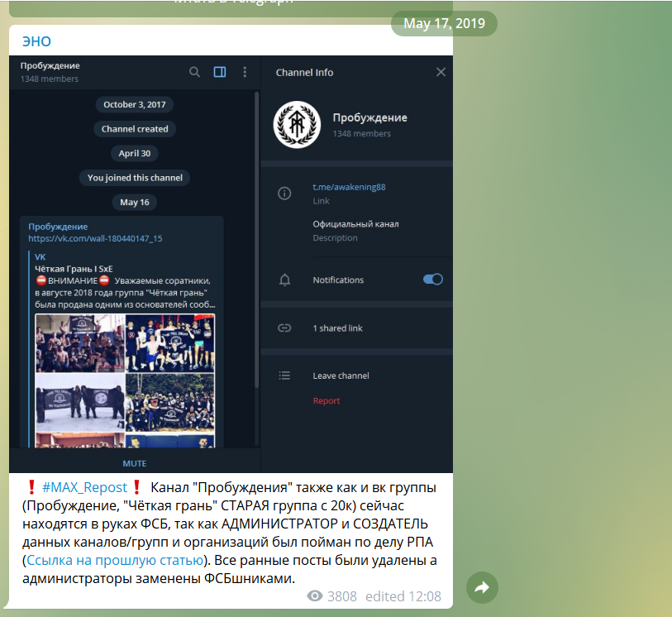Open the vk.com/wall-180440147_15 link
Image resolution: width=672 pixels, height=617 pixels.
tap(95, 238)
